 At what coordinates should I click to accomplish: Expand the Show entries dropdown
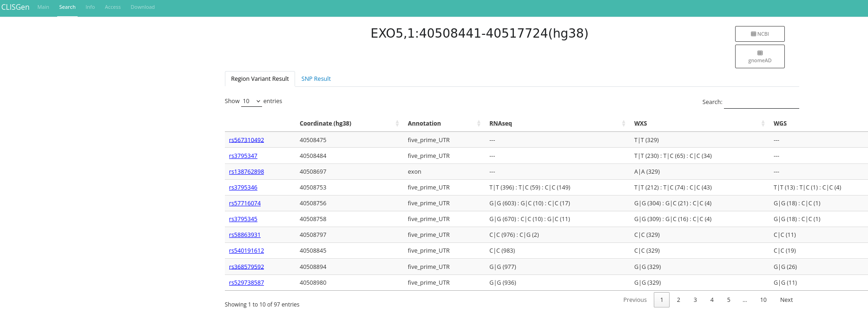click(x=251, y=101)
